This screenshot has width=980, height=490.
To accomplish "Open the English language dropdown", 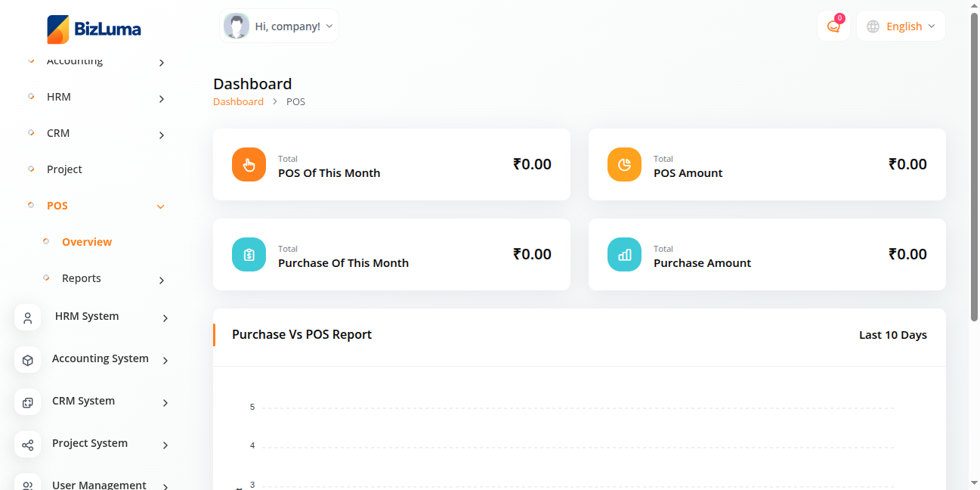I will pos(901,26).
